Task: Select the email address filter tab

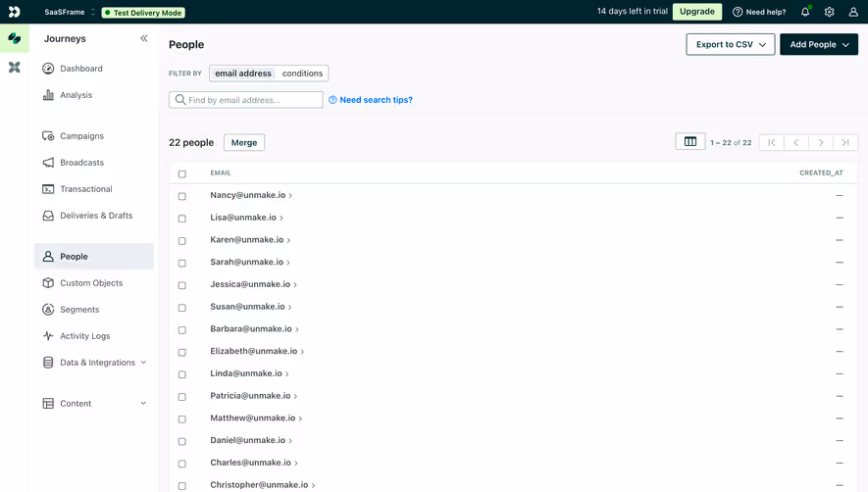Action: [243, 74]
